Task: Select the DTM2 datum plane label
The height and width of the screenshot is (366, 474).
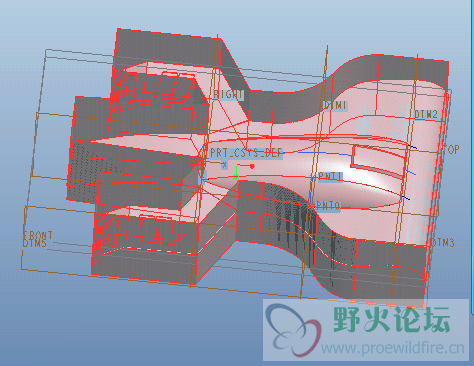Action: click(426, 114)
